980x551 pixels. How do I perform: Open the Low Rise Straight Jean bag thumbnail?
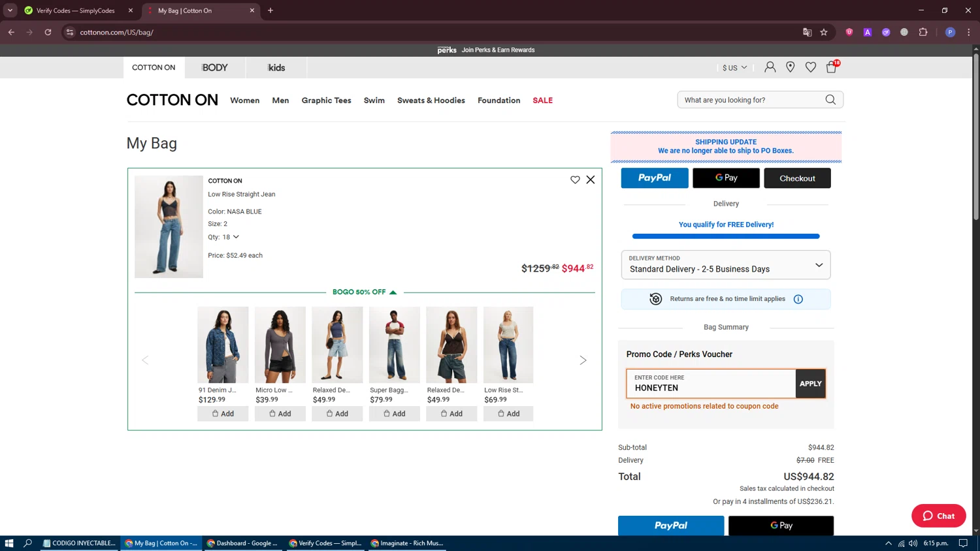click(x=169, y=227)
